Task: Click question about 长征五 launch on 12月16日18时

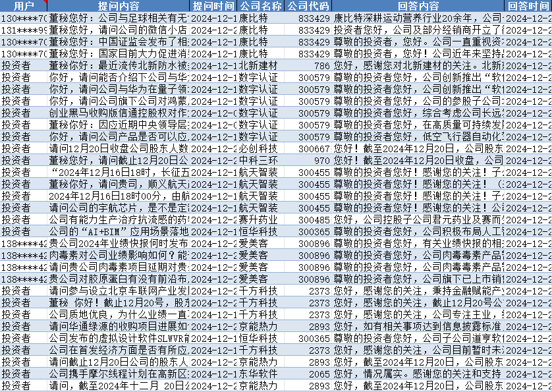Action: coord(119,172)
